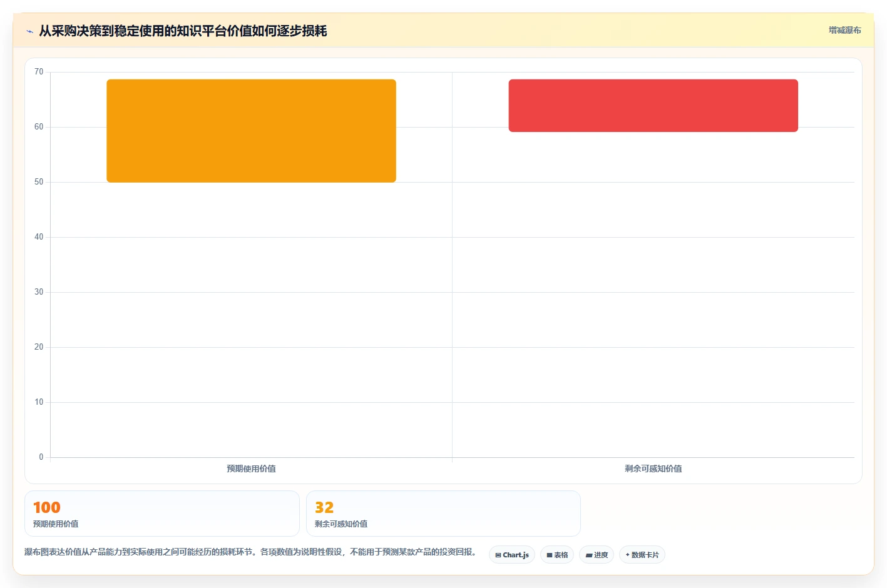Click the x-axis label 剩余可感知价值
Screen dimensions: 887x588
point(653,469)
